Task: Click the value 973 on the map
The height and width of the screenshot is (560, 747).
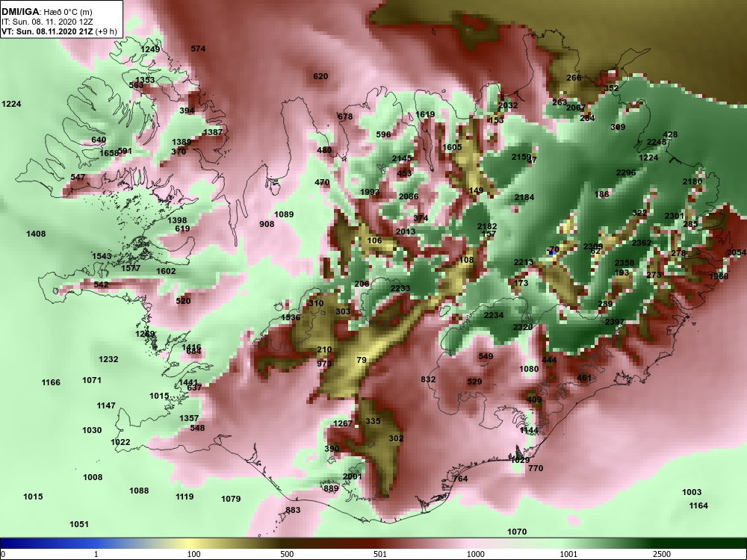Action: pos(324,364)
